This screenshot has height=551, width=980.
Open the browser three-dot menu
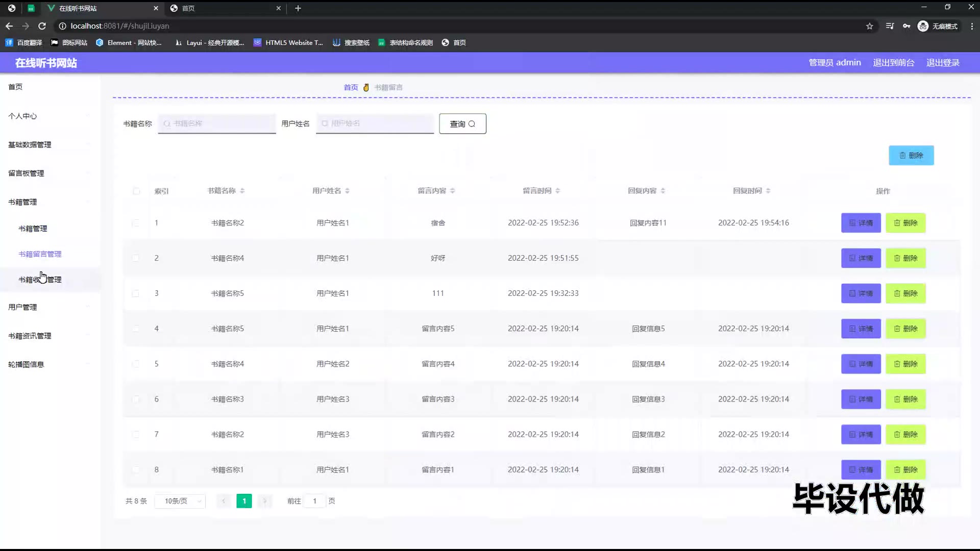pos(971,26)
